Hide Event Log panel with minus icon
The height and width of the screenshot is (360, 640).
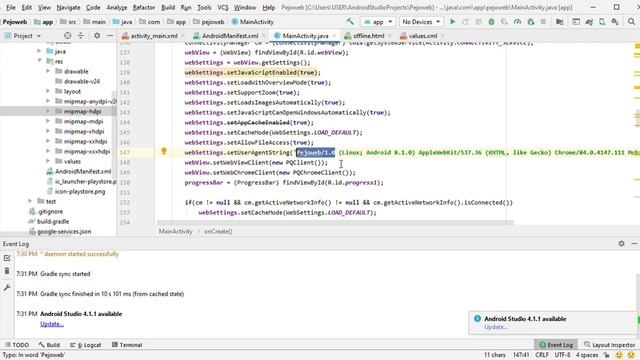pos(634,244)
